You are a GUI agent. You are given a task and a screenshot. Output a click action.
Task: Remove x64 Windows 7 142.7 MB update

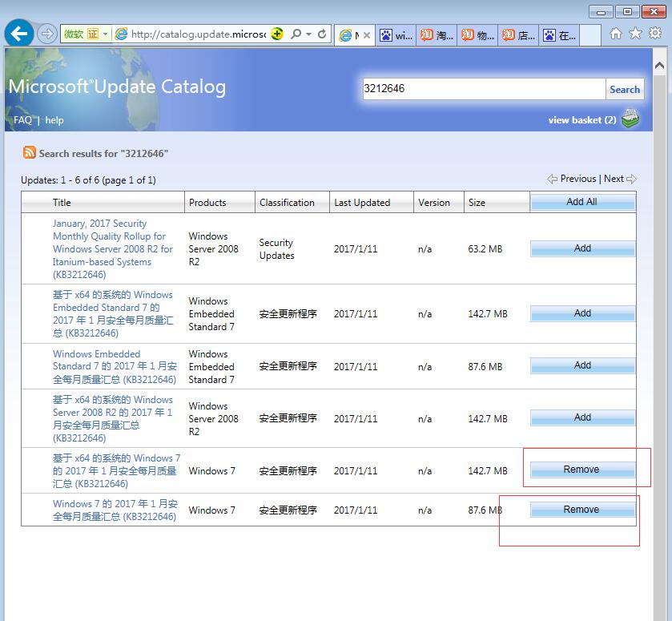click(x=582, y=470)
